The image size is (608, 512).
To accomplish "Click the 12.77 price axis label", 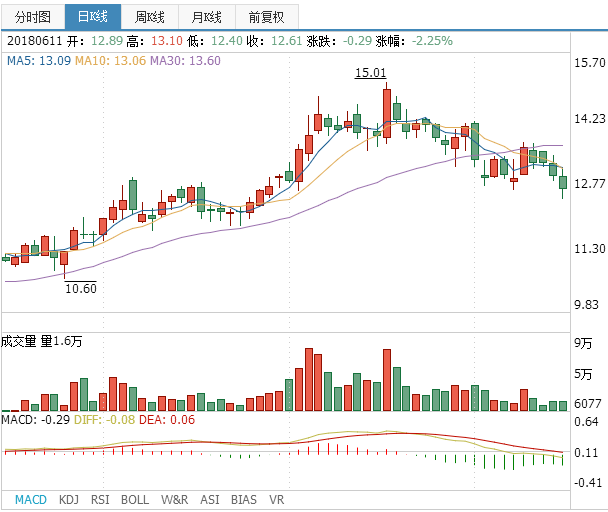I will click(590, 183).
